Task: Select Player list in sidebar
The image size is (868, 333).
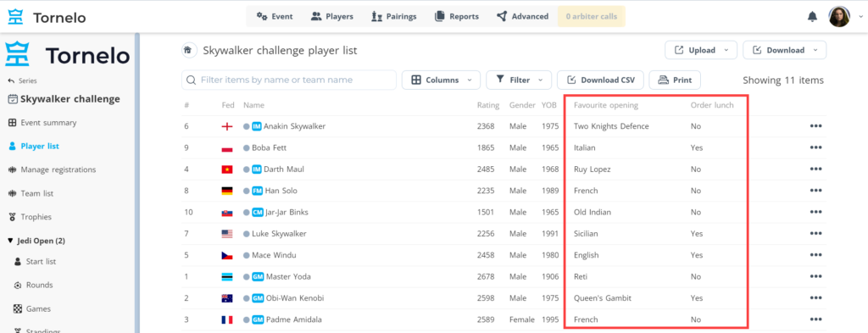Action: point(34,147)
